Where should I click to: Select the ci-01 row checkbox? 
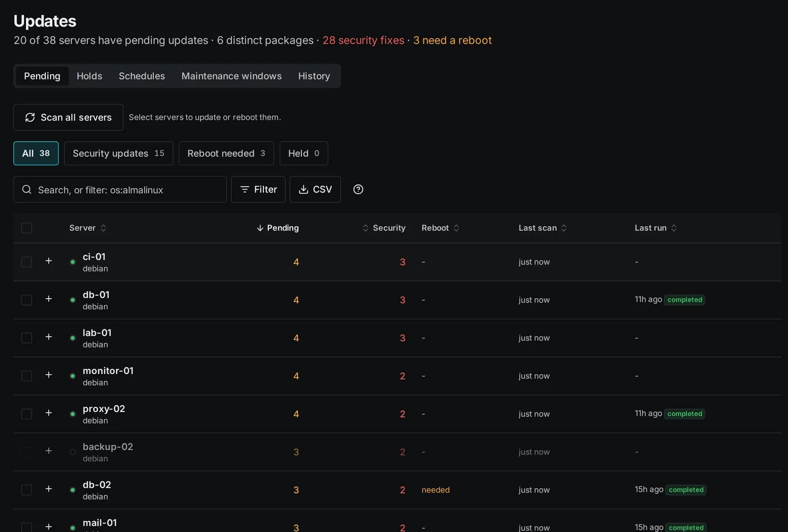[x=27, y=262]
